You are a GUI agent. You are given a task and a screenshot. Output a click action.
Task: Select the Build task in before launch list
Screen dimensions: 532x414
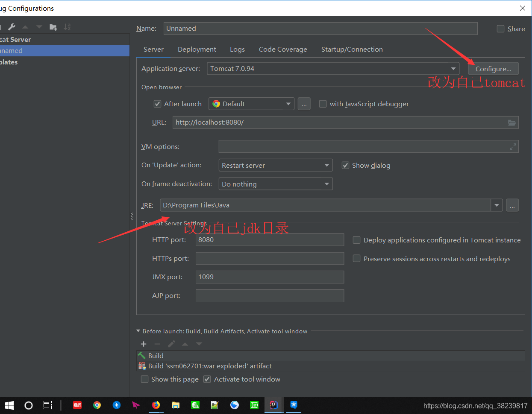point(330,356)
